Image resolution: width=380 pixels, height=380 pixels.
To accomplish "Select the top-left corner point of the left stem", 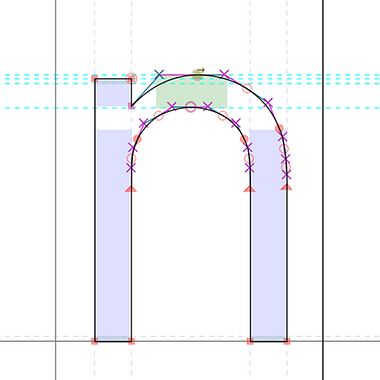I will [95, 79].
